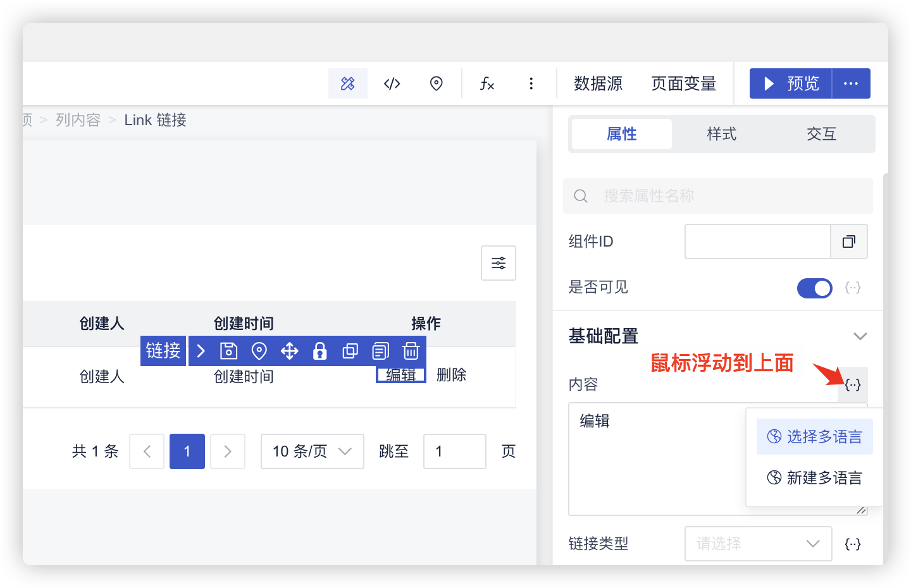Image resolution: width=911 pixels, height=588 pixels.
Task: Click the copy icon beside 组件ID field
Action: pyautogui.click(x=849, y=242)
